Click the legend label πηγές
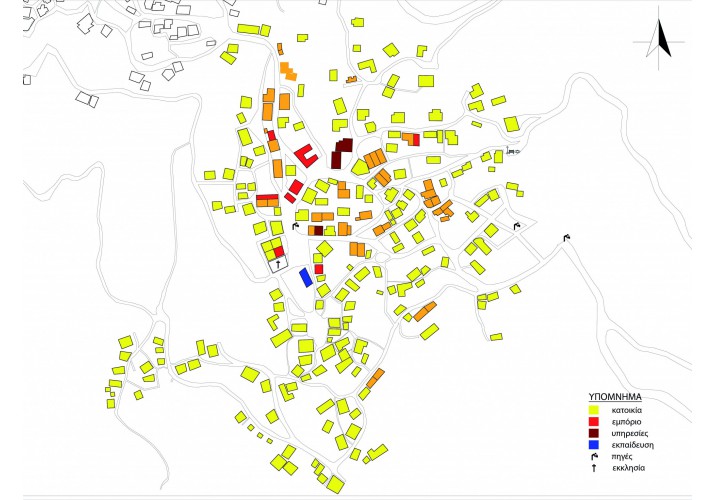This screenshot has width=715, height=500. tap(622, 456)
